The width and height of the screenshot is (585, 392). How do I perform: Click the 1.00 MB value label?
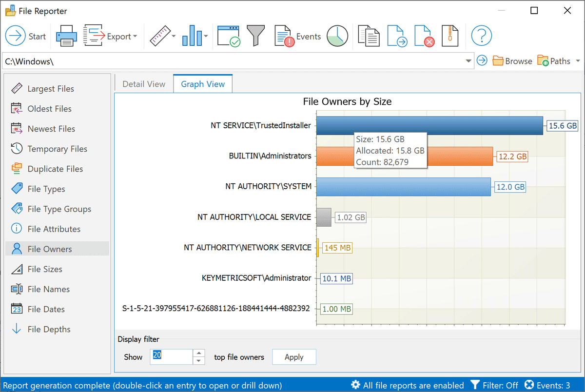[x=336, y=309]
